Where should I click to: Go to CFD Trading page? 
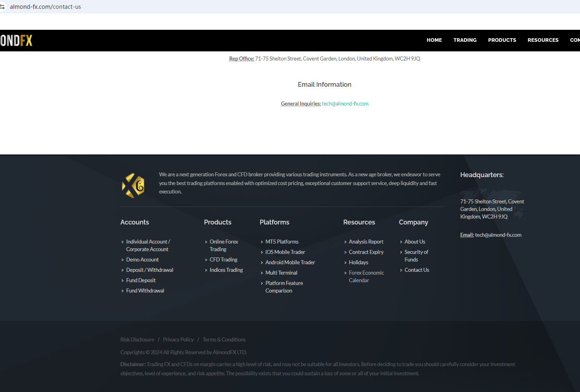tap(223, 260)
